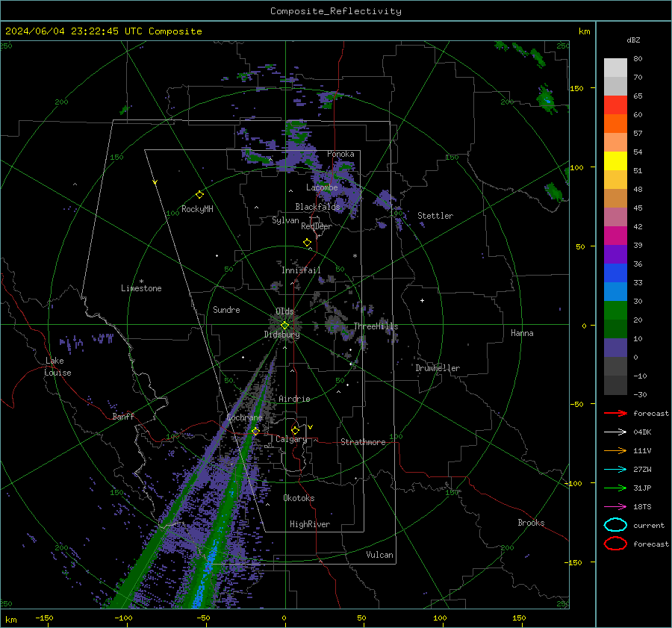Click the Sylvan label
This screenshot has width=672, height=628.
285,220
